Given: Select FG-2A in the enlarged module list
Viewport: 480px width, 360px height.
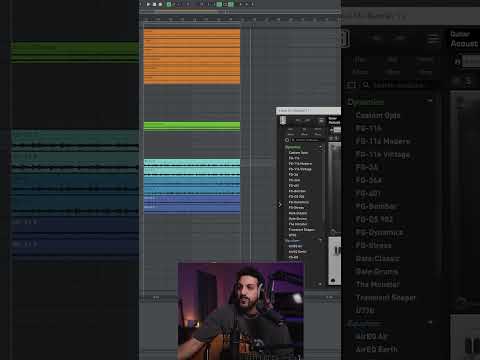Looking at the screenshot, I should click(367, 167).
